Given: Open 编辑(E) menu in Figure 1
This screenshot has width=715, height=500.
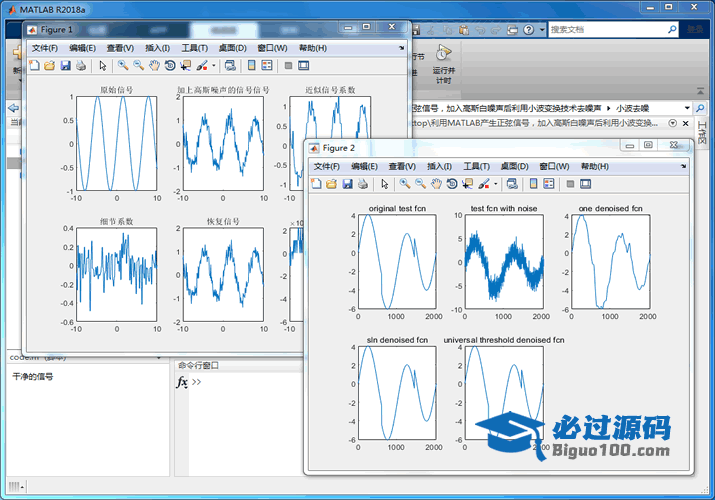Looking at the screenshot, I should tap(83, 48).
